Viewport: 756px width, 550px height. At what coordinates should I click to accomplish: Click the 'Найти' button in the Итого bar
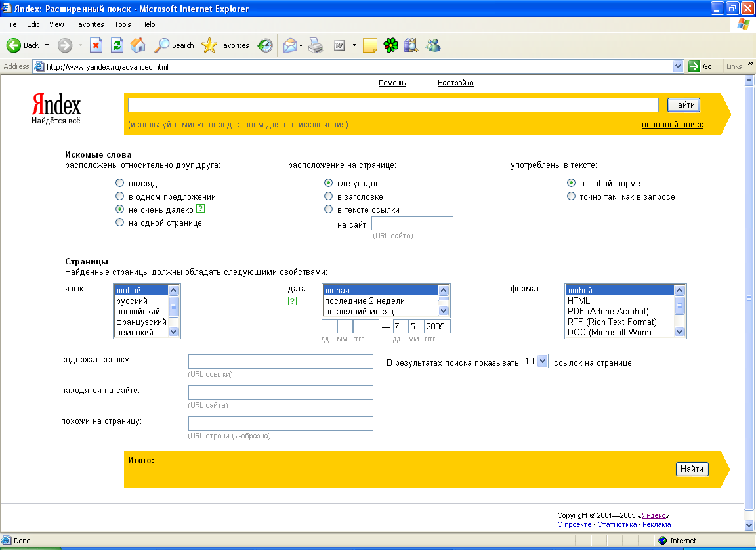pos(692,469)
